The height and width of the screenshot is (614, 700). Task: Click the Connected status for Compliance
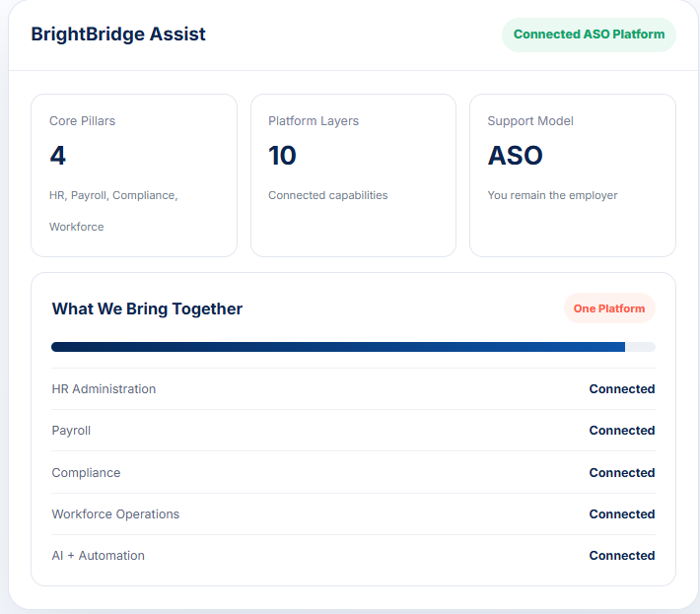622,473
